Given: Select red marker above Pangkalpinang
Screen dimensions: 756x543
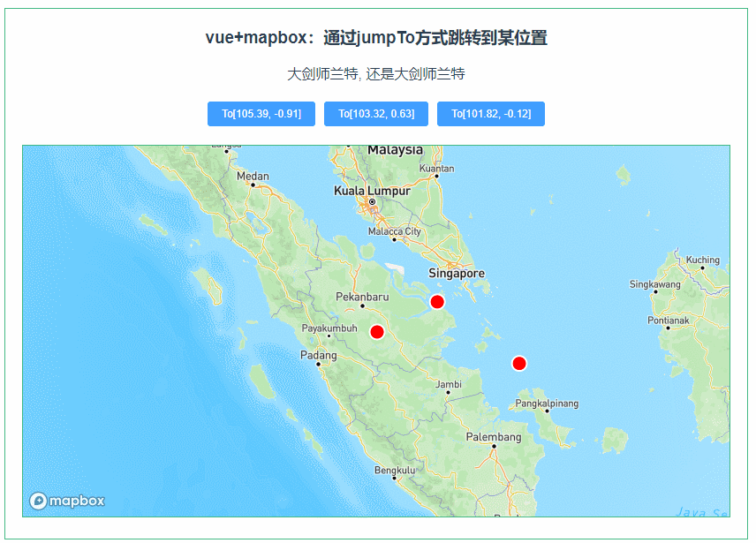Looking at the screenshot, I should [x=519, y=363].
